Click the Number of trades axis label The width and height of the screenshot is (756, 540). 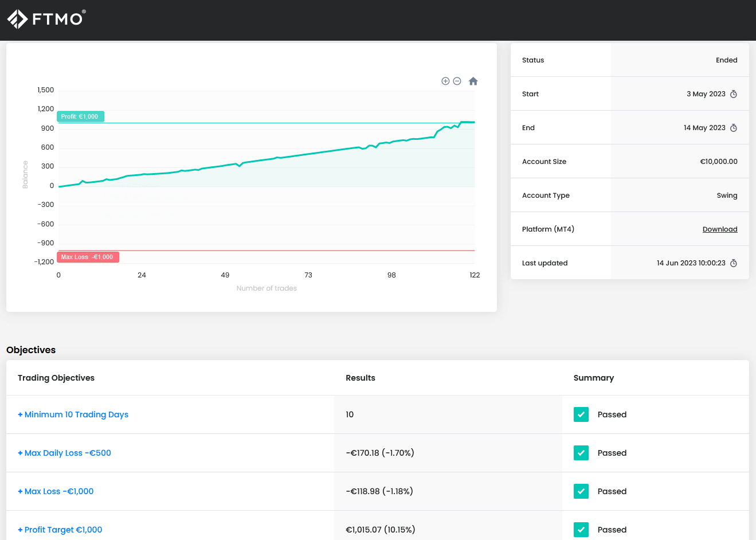coord(267,288)
